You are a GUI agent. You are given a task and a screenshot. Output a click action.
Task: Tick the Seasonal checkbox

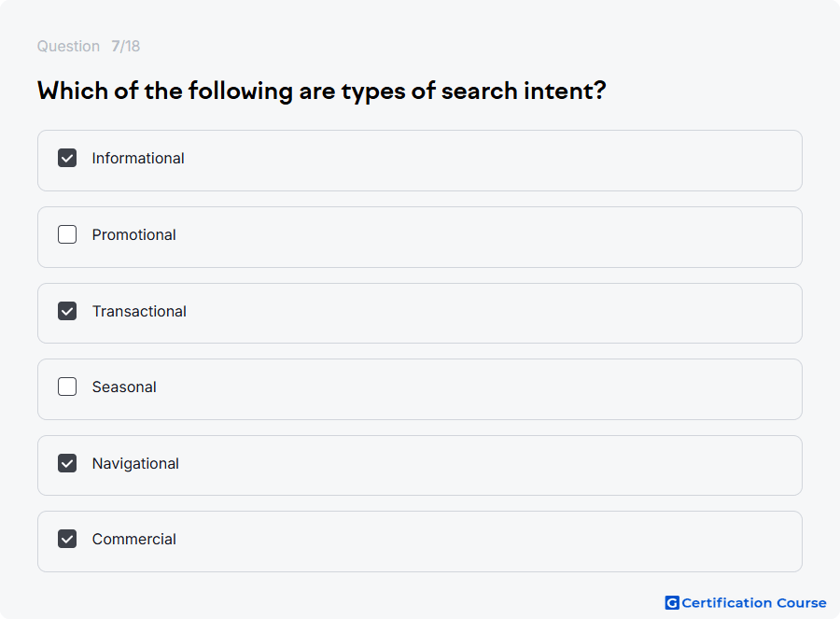coord(67,387)
